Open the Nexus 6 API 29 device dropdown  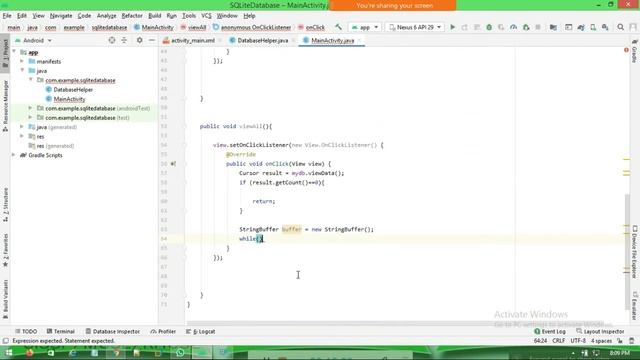[x=415, y=27]
